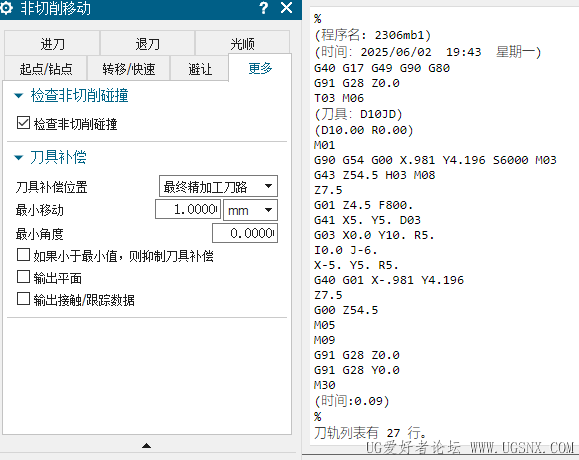The height and width of the screenshot is (460, 579).
Task: Click the 'M01' line
Action: [x=325, y=145]
